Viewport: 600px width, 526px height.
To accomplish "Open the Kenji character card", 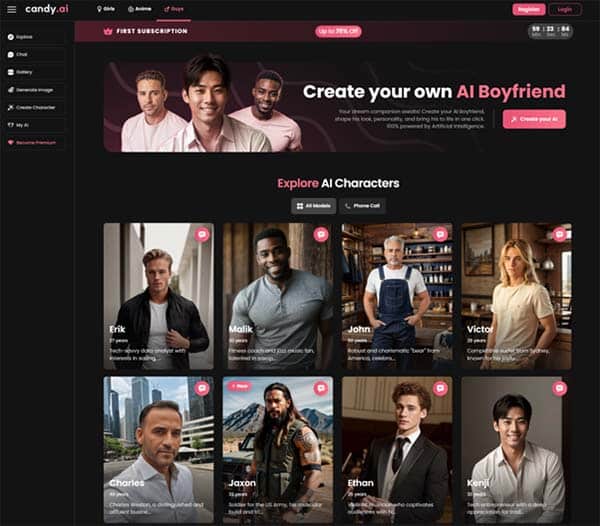I will pos(517,450).
